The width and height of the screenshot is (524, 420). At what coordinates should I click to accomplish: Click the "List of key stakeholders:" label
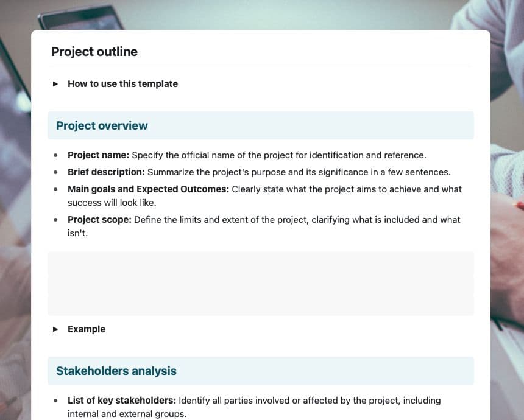click(122, 401)
